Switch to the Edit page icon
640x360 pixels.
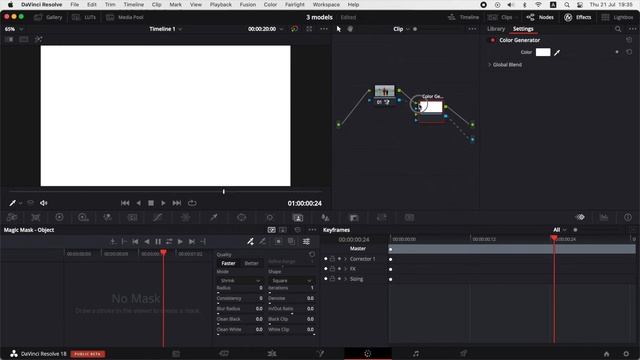(x=272, y=353)
